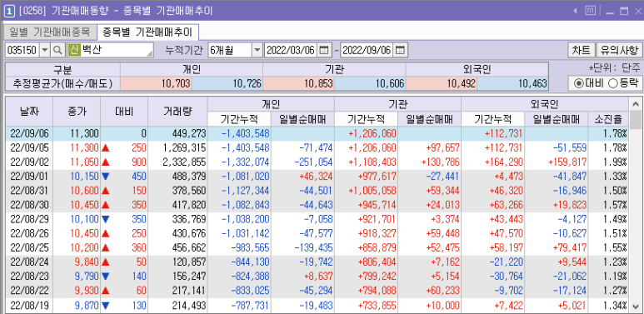Open the start date calendar picker
The image size is (644, 314).
point(324,51)
